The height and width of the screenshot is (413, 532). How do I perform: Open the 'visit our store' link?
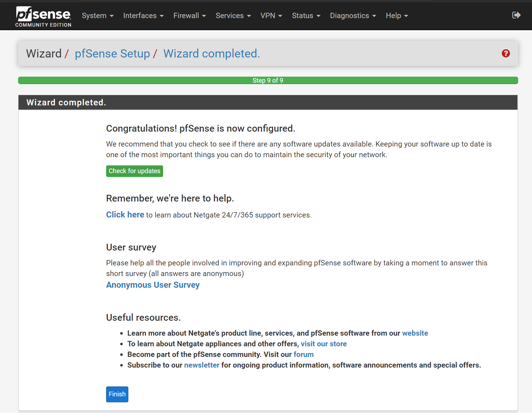pyautogui.click(x=324, y=344)
